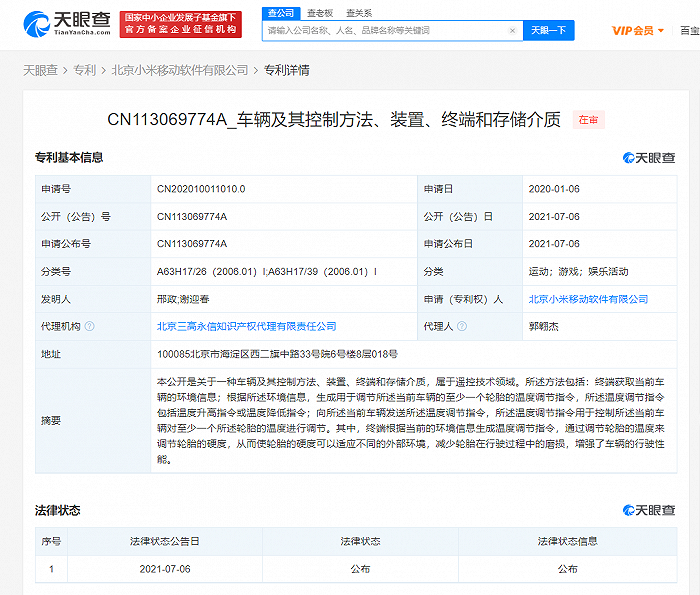Click the 百宝 menu item at top right
This screenshot has width=700, height=595.
tap(689, 31)
